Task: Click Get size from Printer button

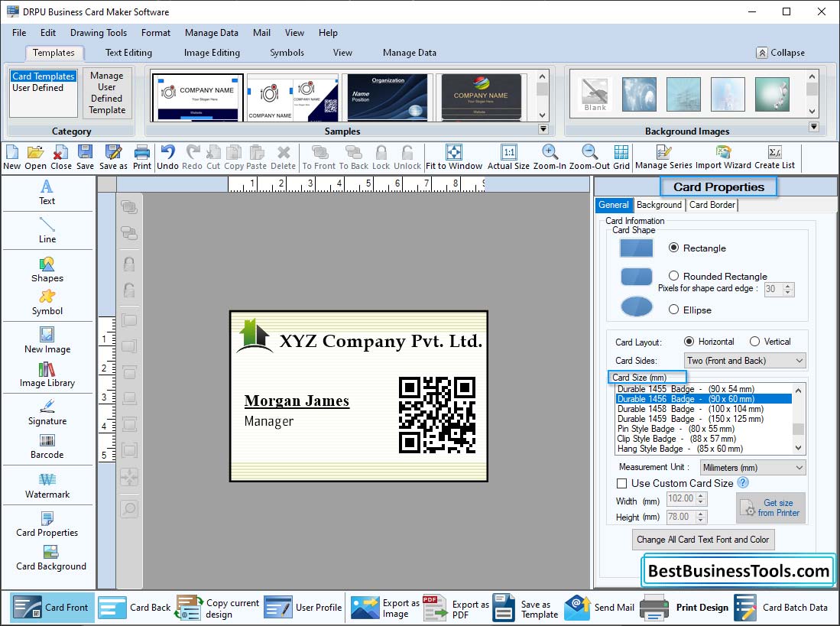Action: point(771,508)
